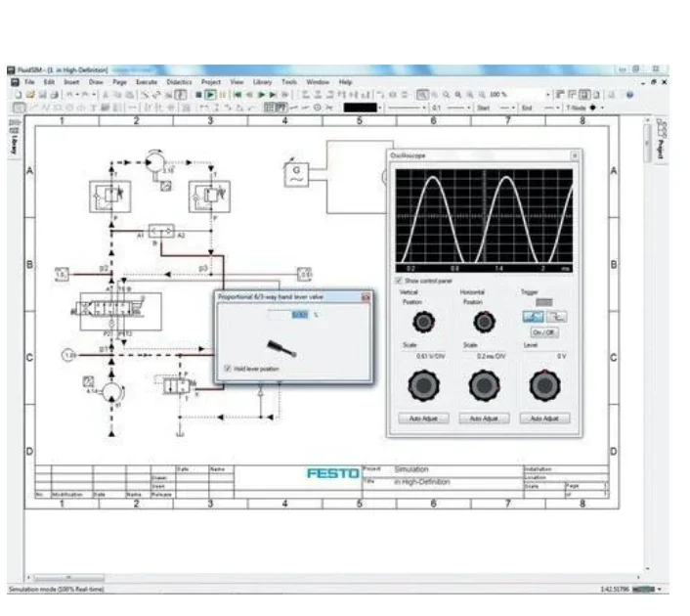Click the Vertical Position knob
Image resolution: width=690 pixels, height=616 pixels.
coord(424,323)
